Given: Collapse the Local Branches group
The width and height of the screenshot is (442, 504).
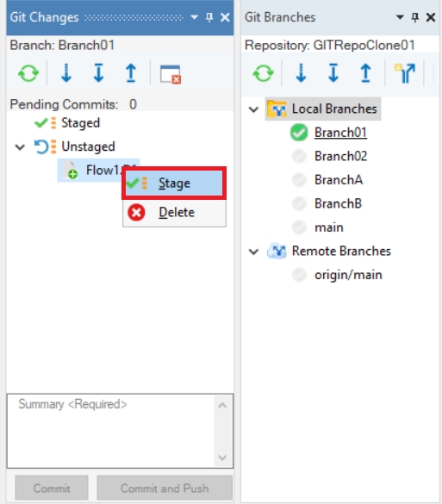Looking at the screenshot, I should [253, 109].
